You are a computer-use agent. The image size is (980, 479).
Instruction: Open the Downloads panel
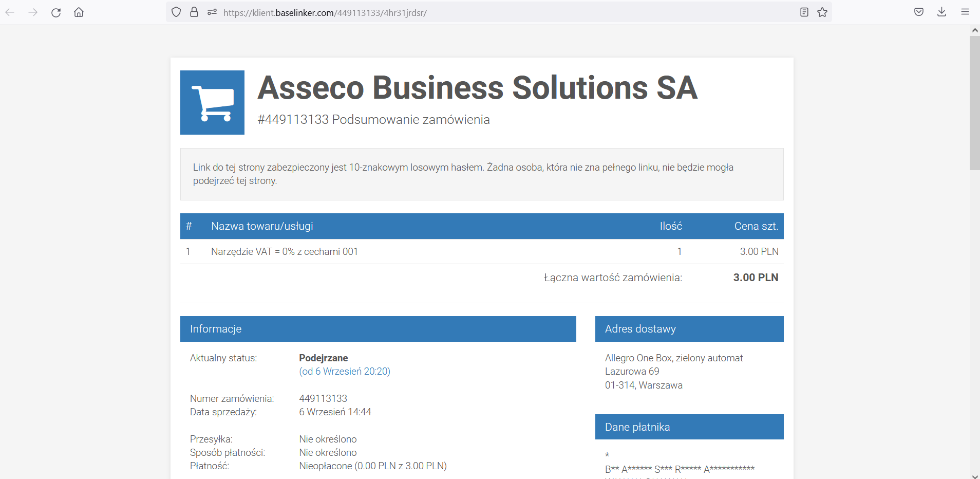click(941, 12)
